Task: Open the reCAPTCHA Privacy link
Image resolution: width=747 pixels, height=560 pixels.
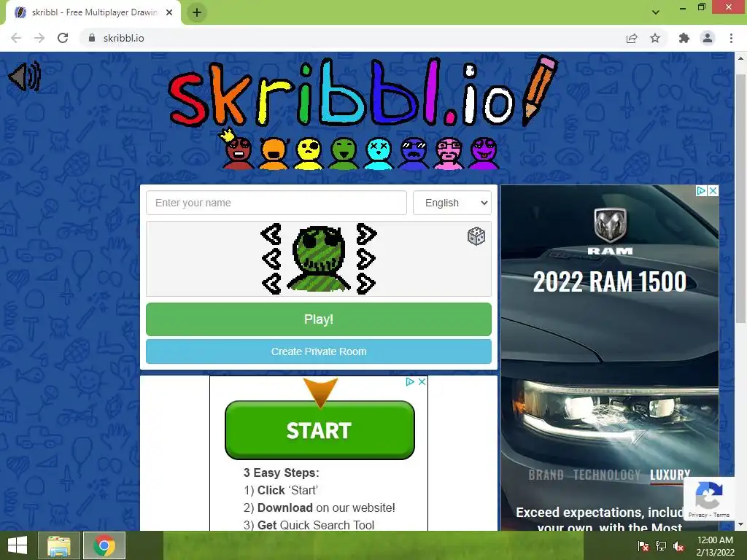Action: point(697,515)
